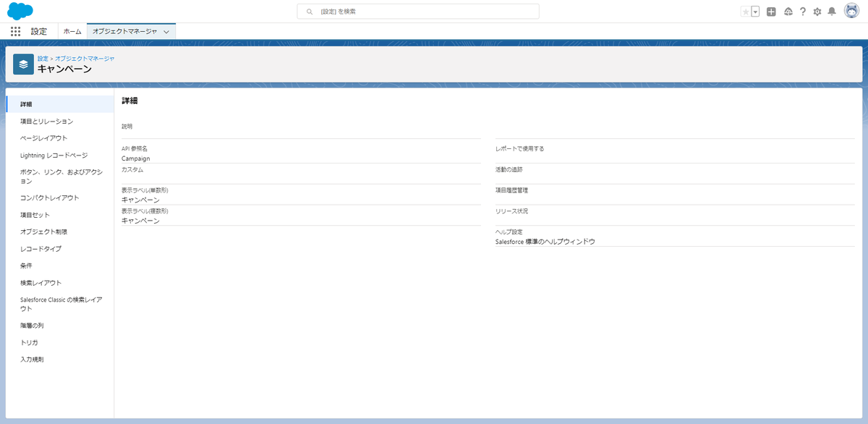Open the オブジェクトマネージャ breadcrumb link

click(x=85, y=58)
